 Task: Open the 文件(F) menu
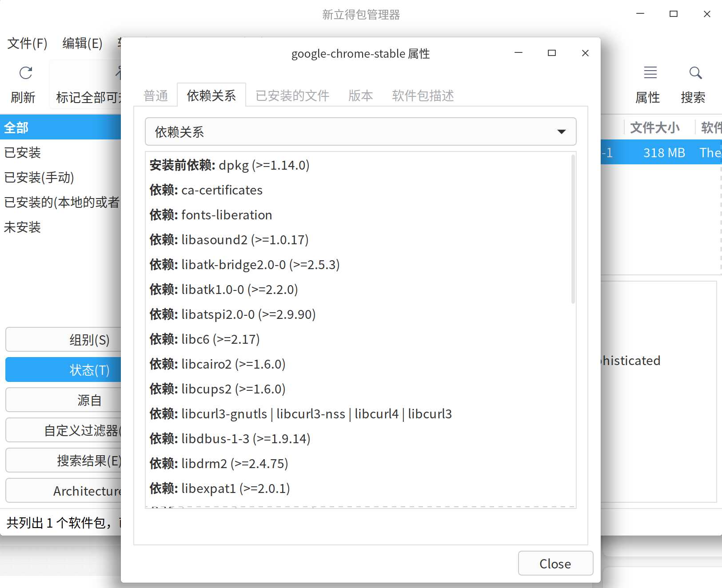pos(27,43)
